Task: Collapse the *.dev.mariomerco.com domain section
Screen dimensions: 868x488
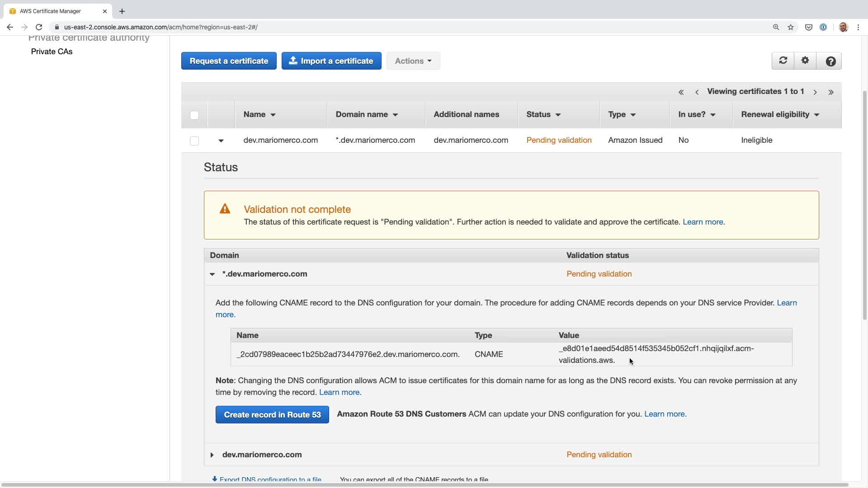Action: tap(212, 274)
